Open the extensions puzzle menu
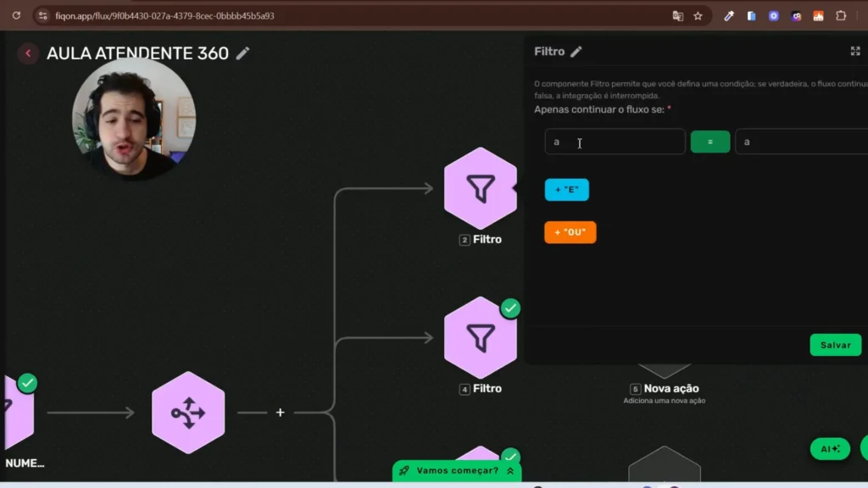This screenshot has width=868, height=488. point(841,16)
